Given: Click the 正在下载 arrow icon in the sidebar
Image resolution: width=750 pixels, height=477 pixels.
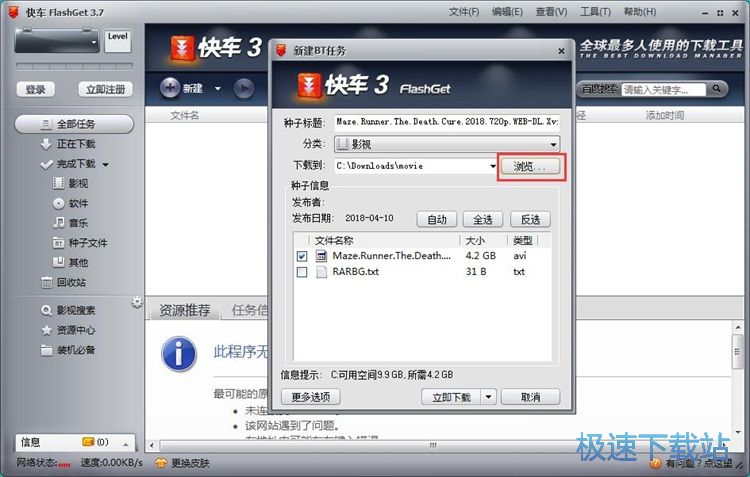Looking at the screenshot, I should click(46, 144).
